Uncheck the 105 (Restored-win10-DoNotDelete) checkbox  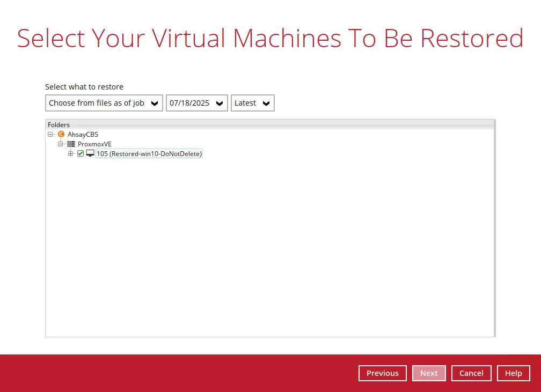pyautogui.click(x=81, y=153)
